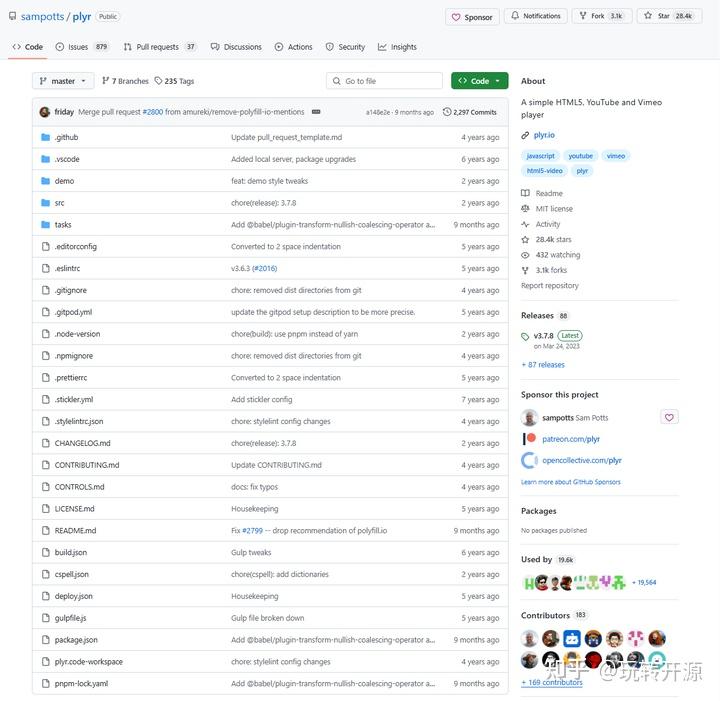Click the Report repository link
Viewport: 720px width, 701px height.
point(550,286)
